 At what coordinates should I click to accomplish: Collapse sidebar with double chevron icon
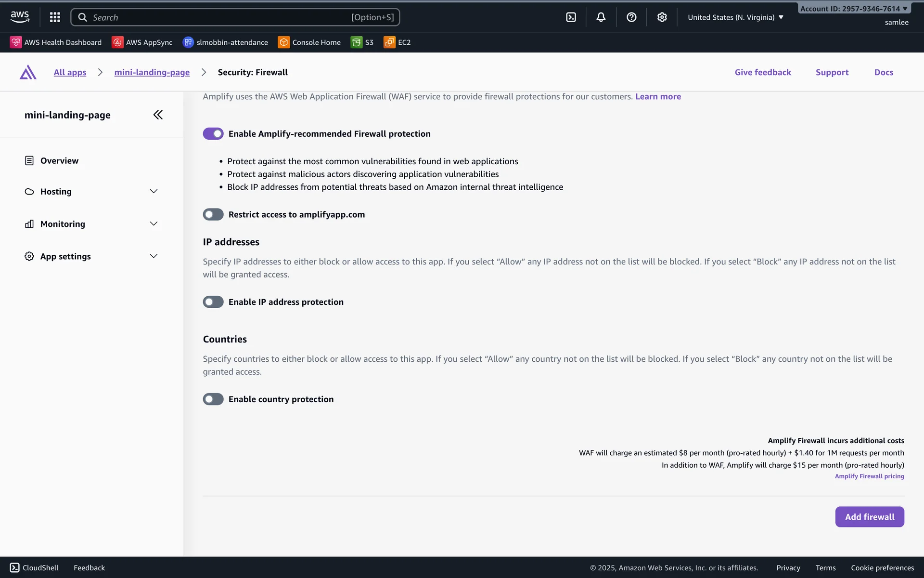point(158,115)
